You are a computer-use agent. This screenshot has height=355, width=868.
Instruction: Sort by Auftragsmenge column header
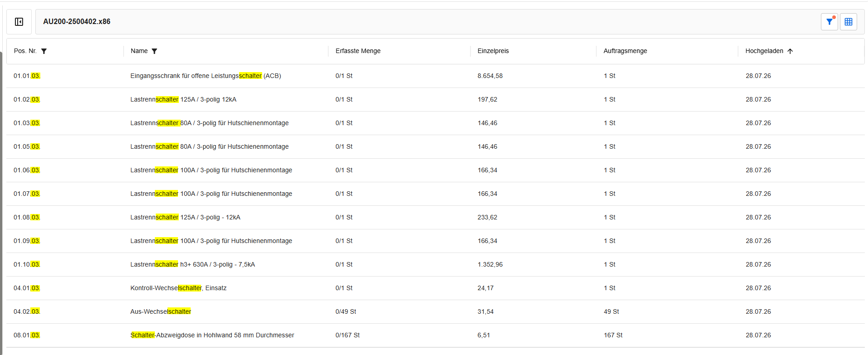click(x=625, y=51)
